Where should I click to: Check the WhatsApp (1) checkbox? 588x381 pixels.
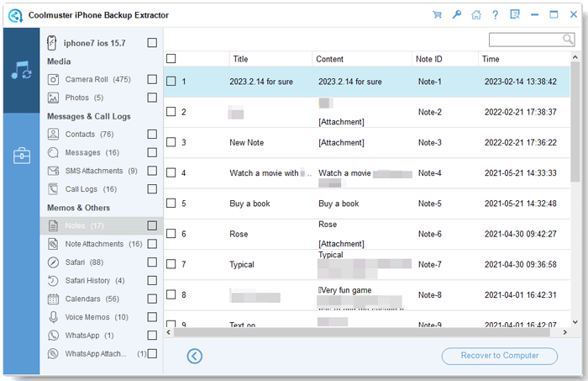point(152,335)
